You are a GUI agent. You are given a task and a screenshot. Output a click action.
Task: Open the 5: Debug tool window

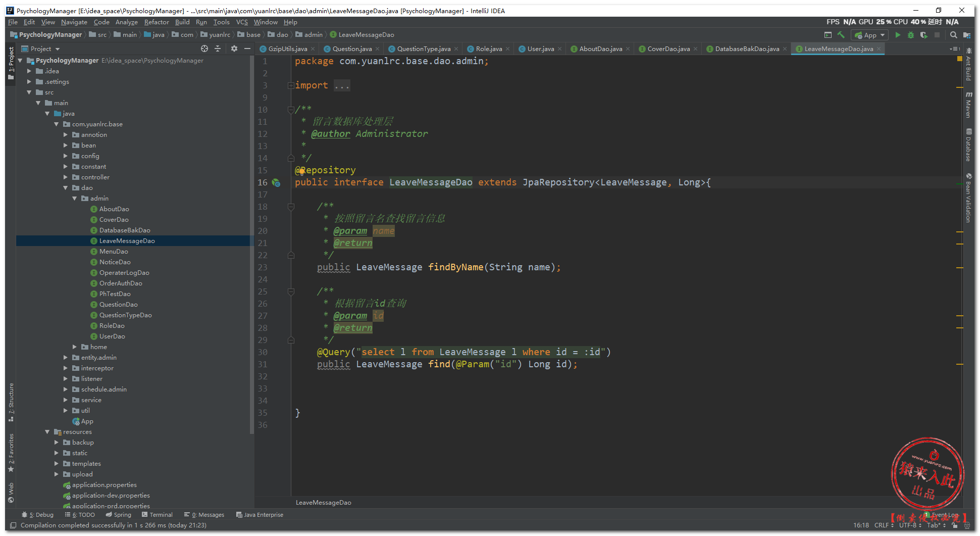38,515
